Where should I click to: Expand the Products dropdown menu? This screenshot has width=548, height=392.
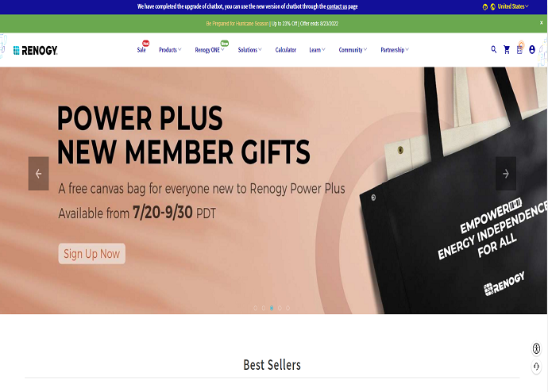coord(170,50)
